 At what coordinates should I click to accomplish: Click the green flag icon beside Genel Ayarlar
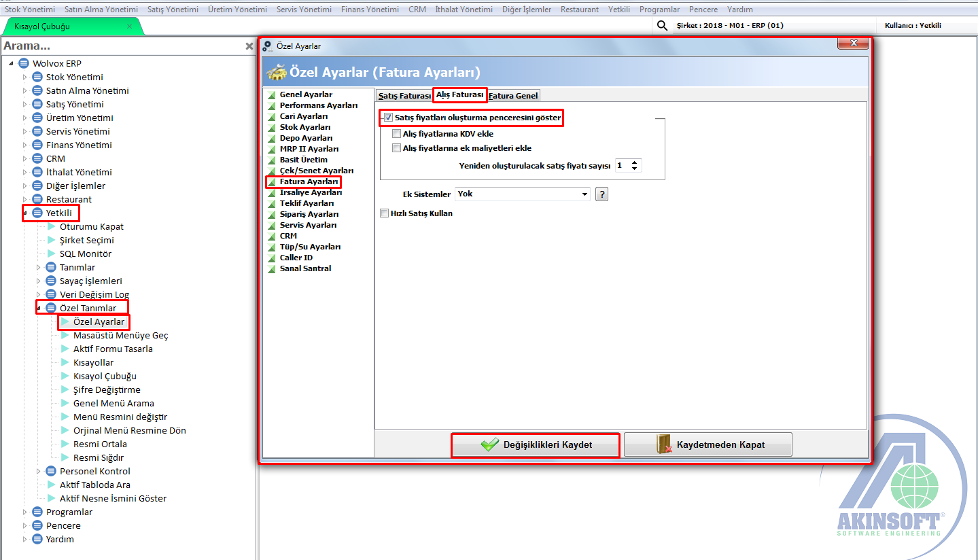coord(272,94)
